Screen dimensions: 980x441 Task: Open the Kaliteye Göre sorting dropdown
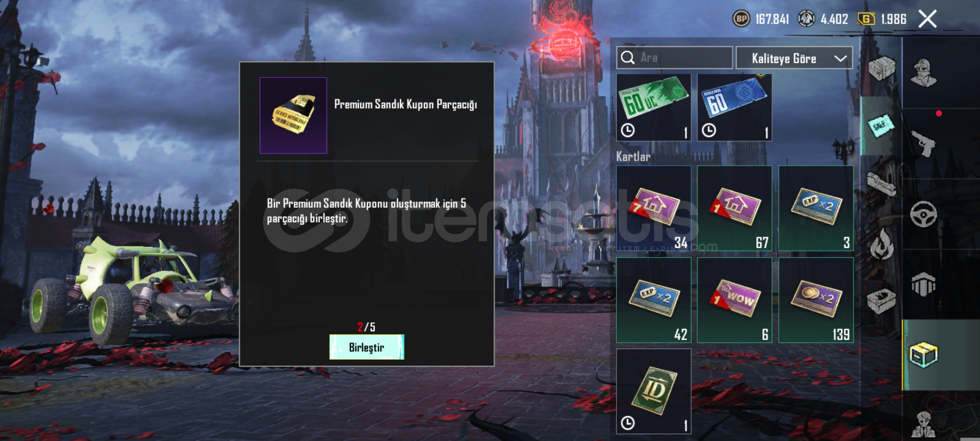point(794,58)
